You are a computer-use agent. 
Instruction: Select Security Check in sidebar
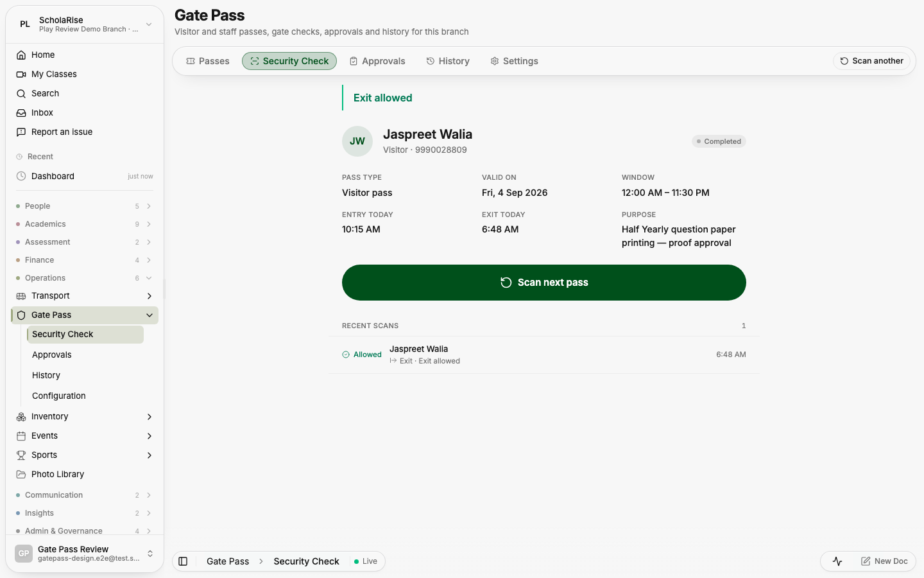pyautogui.click(x=85, y=335)
